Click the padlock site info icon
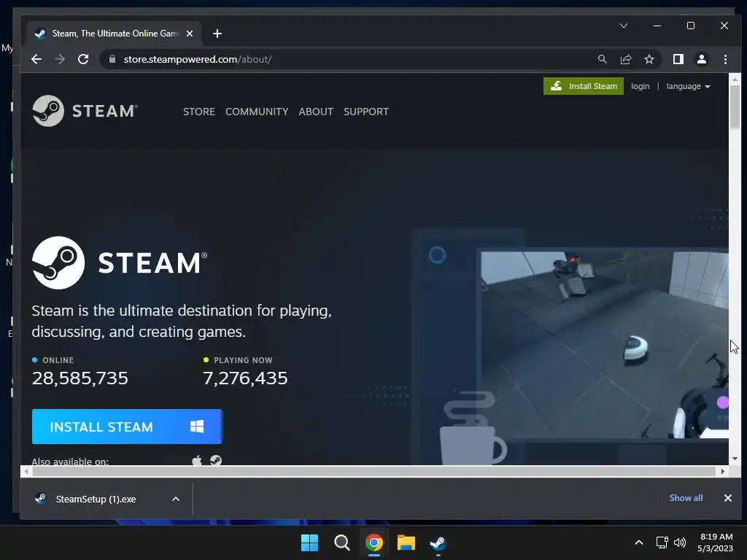The image size is (747, 560). (112, 59)
